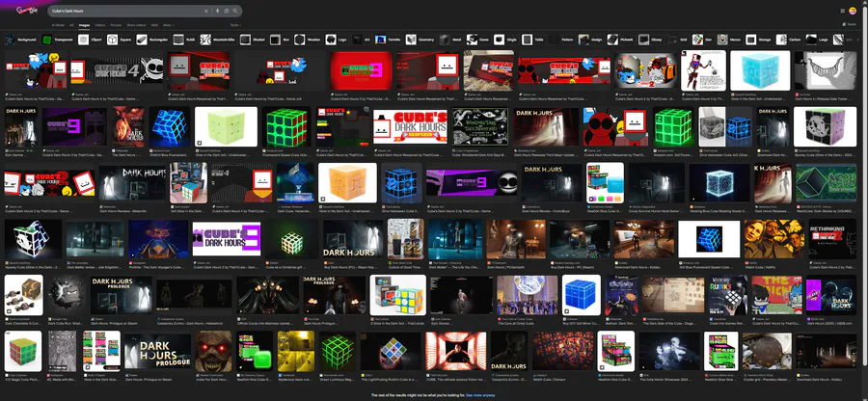The image size is (868, 401).
Task: Open the Google logo homepage link
Action: 27,11
